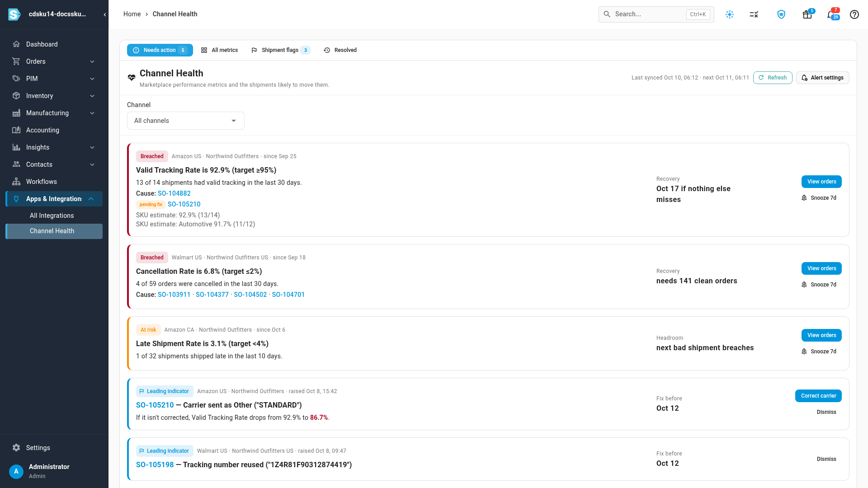Expand the Insights menu chevron

coord(92,147)
